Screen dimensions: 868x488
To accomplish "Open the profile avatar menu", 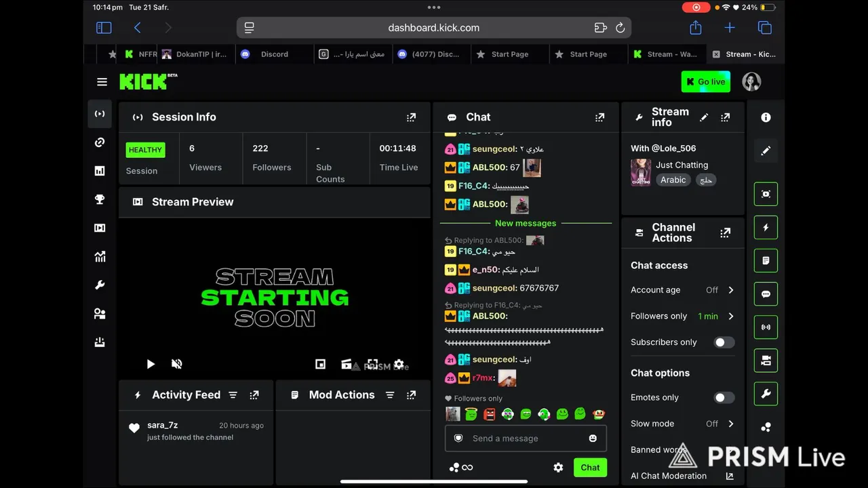I will click(x=751, y=82).
